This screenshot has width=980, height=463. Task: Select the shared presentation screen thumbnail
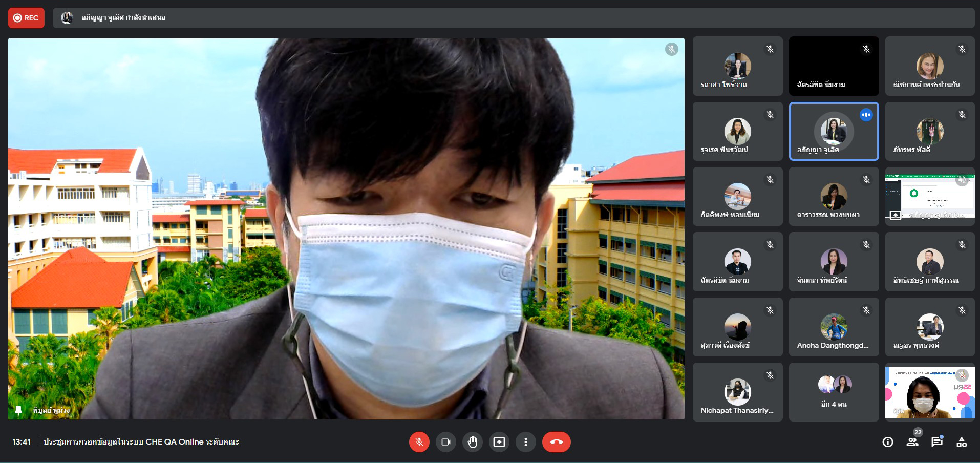[x=930, y=197]
